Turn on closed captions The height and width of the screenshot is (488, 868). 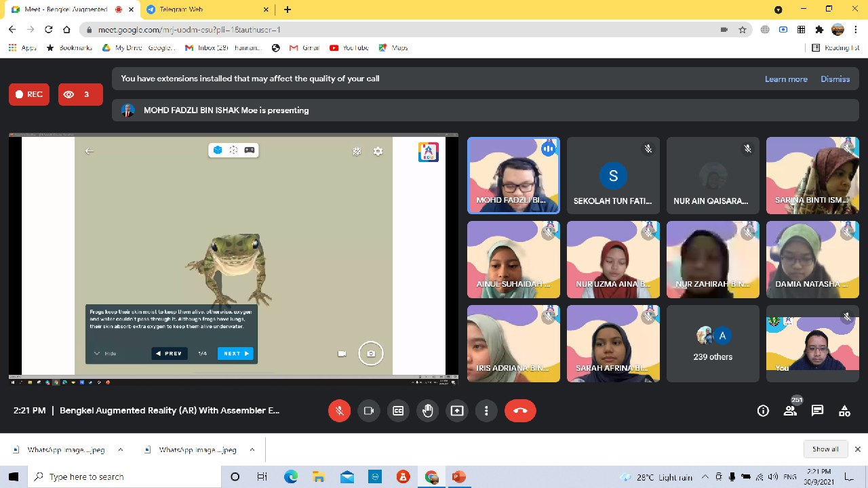click(398, 411)
